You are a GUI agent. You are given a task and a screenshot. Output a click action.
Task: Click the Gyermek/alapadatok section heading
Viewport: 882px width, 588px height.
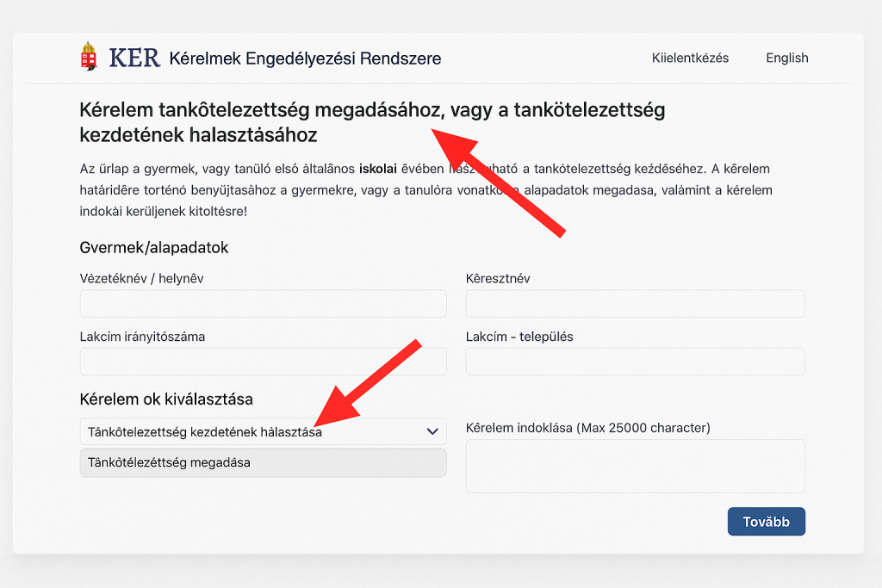[154, 248]
